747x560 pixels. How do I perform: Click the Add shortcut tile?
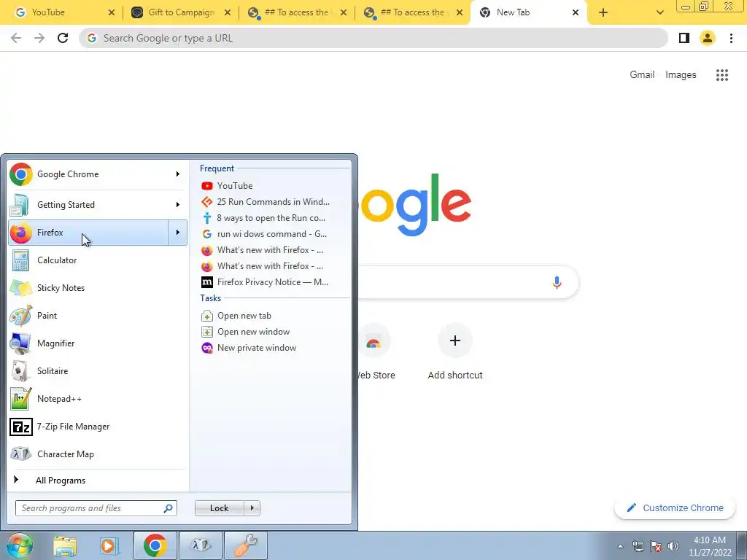click(455, 352)
